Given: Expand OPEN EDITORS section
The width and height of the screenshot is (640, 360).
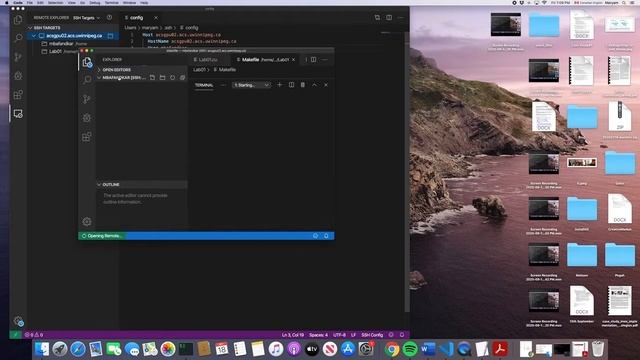Looking at the screenshot, I should (99, 70).
